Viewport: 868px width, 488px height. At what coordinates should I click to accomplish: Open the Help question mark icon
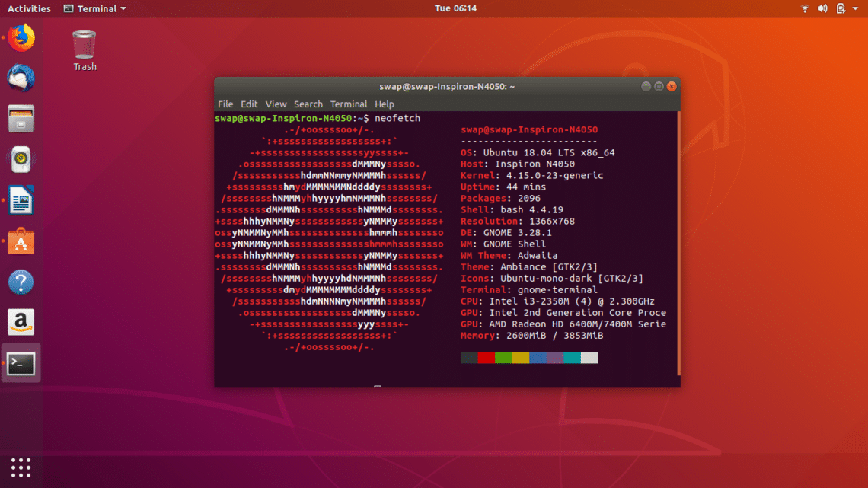coord(21,283)
